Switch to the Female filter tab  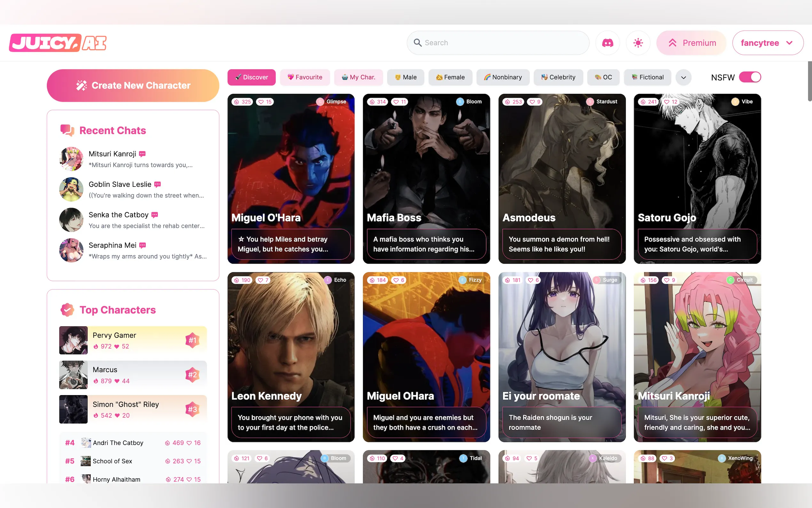450,77
